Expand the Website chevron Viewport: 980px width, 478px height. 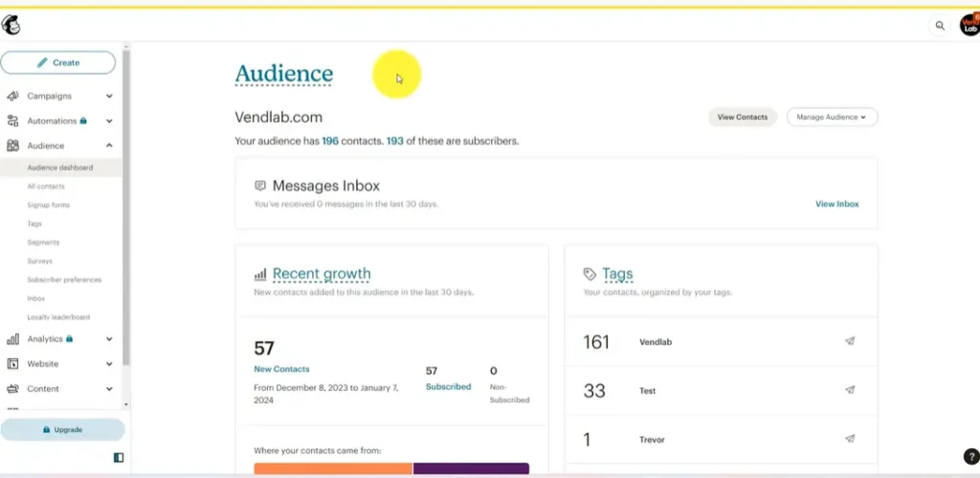109,364
